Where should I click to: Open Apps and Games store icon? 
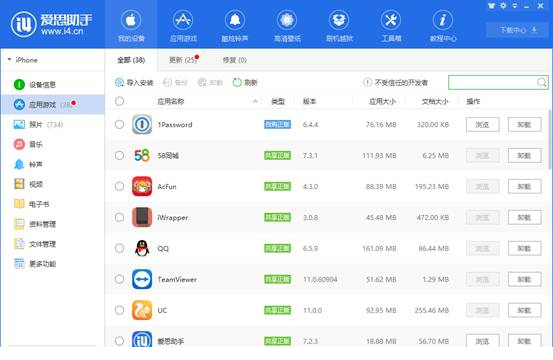click(183, 20)
